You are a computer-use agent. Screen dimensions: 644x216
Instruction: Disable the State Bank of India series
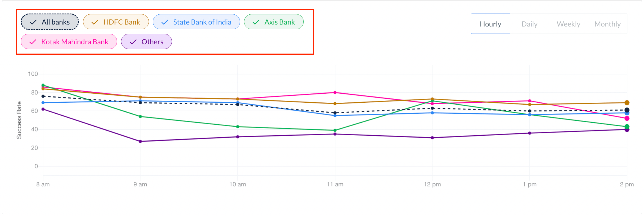tap(196, 22)
